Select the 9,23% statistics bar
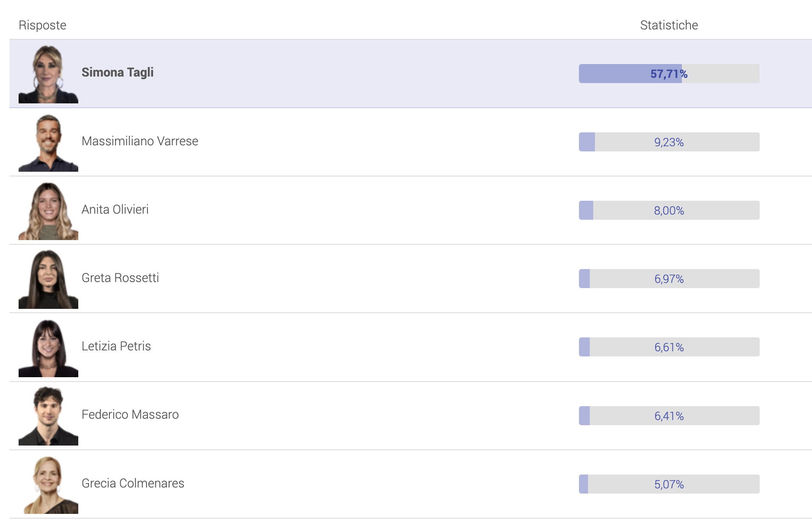Viewport: 812px width, 526px height. coord(669,142)
